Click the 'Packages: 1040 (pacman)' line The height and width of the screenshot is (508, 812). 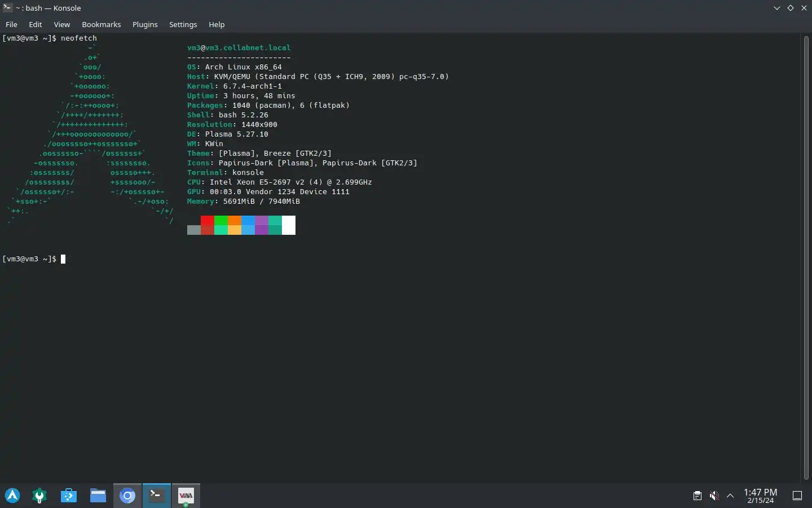(x=268, y=105)
